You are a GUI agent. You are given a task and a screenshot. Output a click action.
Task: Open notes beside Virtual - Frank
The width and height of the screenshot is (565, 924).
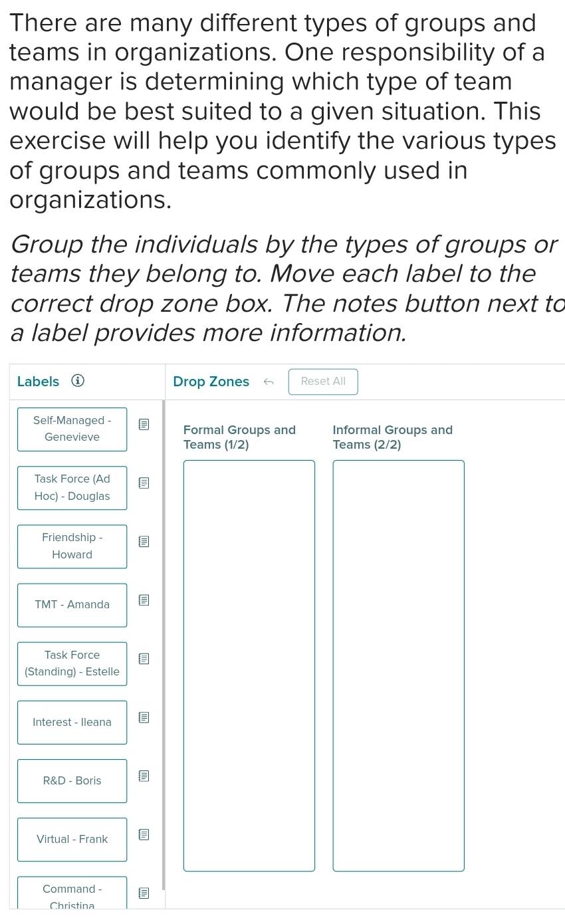(143, 834)
